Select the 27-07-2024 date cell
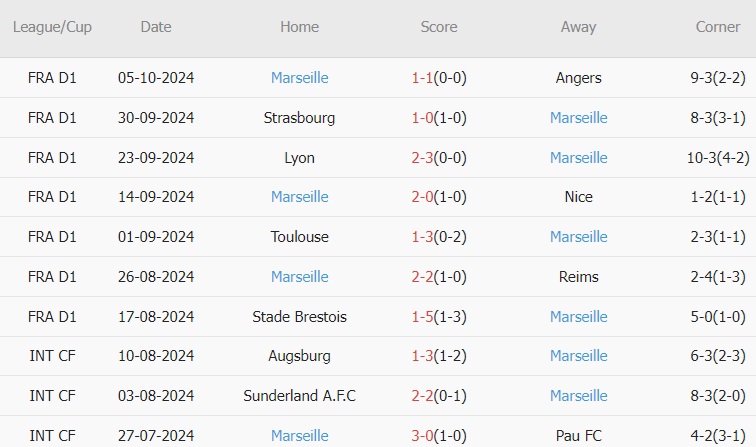Viewport: 756px width, 447px height. [156, 435]
